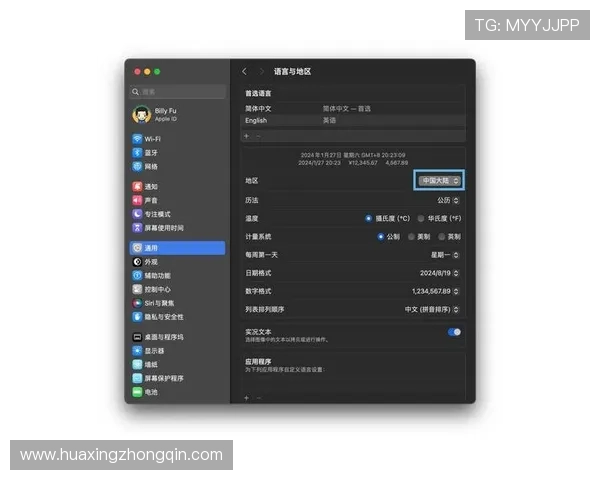Image resolution: width=600 pixels, height=480 pixels.
Task: Open 蓝牙 Bluetooth settings
Action: 145,153
